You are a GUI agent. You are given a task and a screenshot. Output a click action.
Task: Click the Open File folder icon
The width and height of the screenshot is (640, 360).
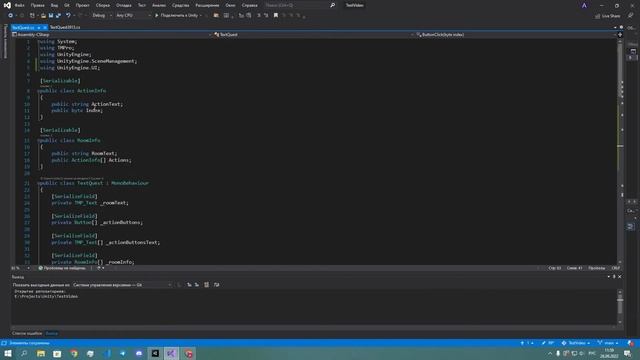tap(43, 16)
